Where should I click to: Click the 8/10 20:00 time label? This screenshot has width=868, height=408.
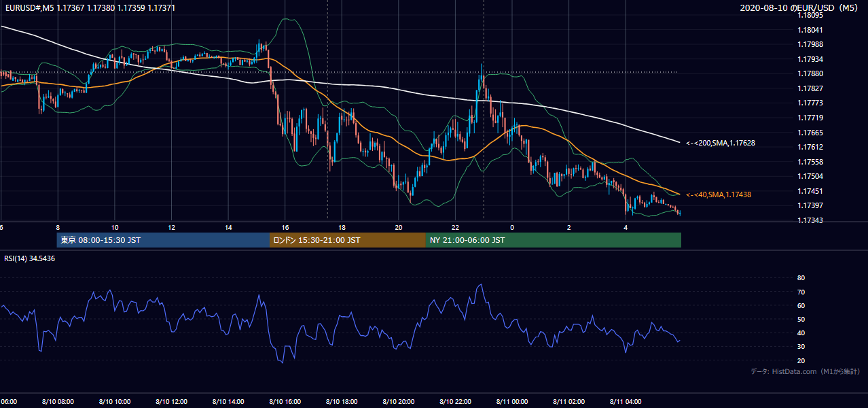click(398, 402)
